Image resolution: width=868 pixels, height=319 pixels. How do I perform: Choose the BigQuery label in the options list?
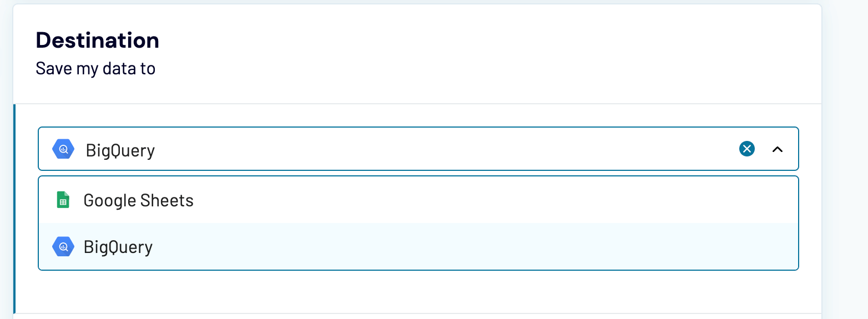tap(118, 247)
